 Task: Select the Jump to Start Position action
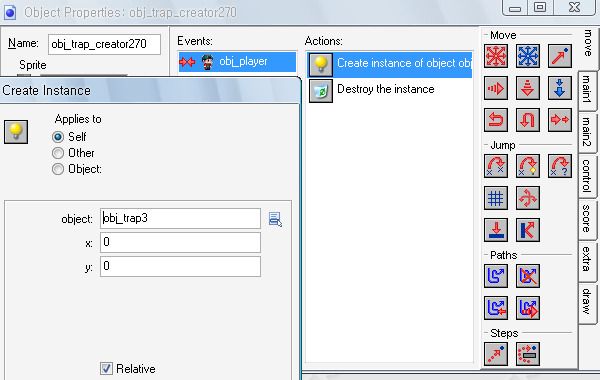pyautogui.click(x=528, y=166)
